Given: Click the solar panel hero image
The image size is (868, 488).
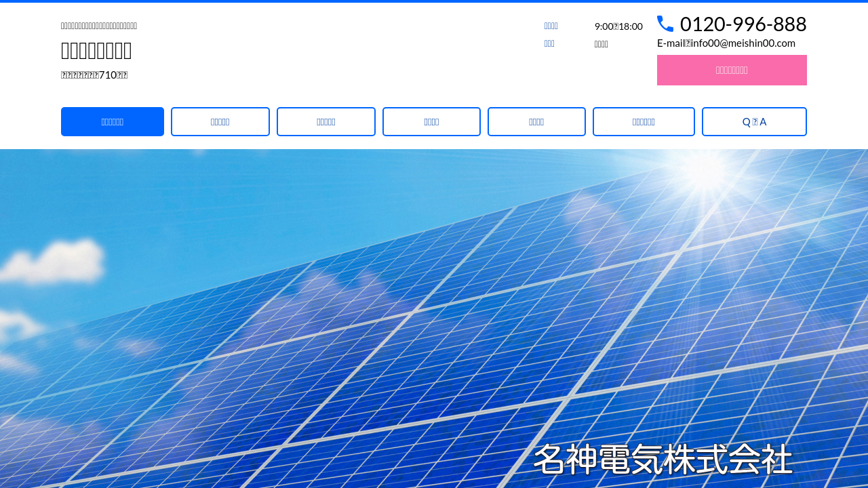Looking at the screenshot, I should pyautogui.click(x=339, y=305).
